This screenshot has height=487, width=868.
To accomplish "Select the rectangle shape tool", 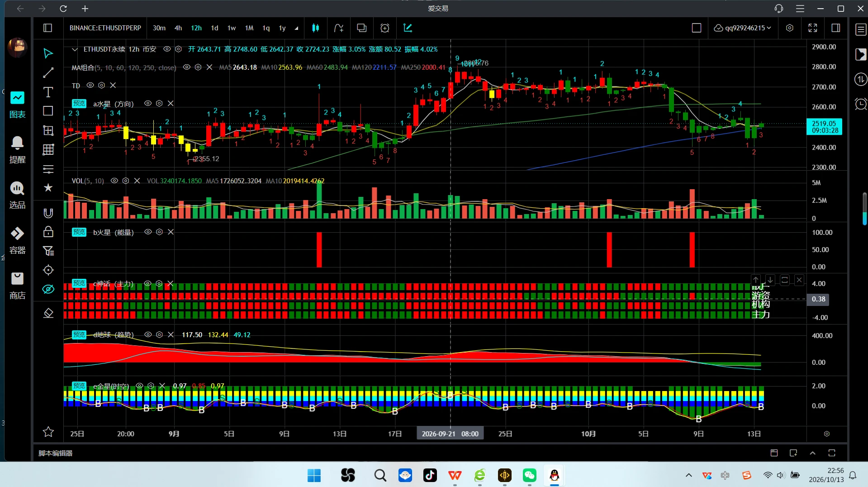I will 48,111.
